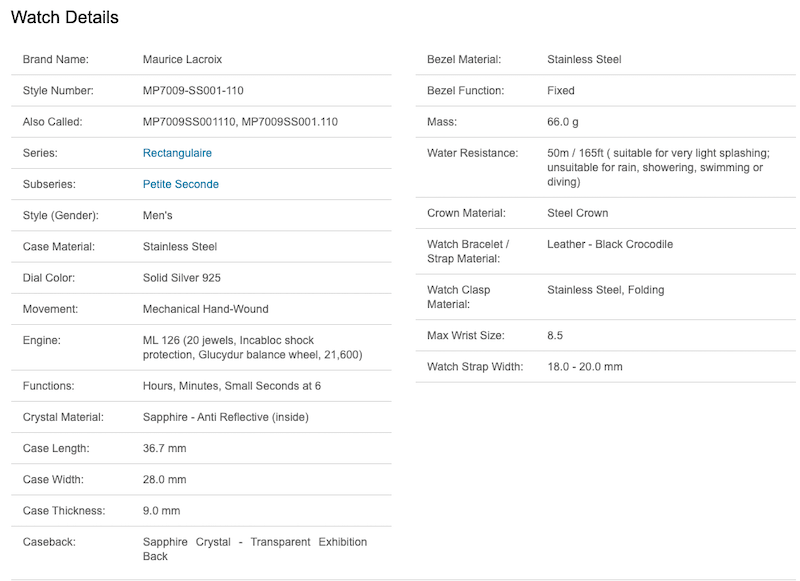Click the Functions label
This screenshot has height=581, width=800.
48,386
